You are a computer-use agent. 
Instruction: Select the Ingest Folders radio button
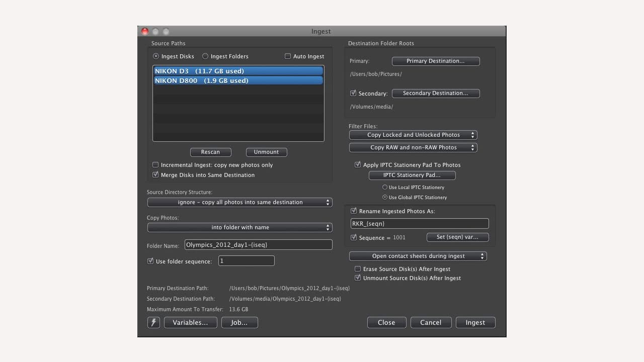pos(205,56)
